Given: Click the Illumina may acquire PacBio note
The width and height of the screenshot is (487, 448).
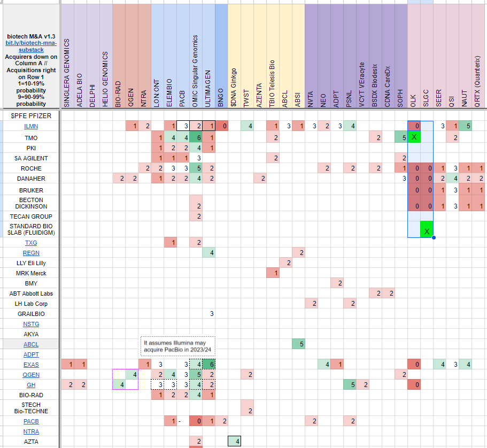Looking at the screenshot, I should [x=177, y=346].
